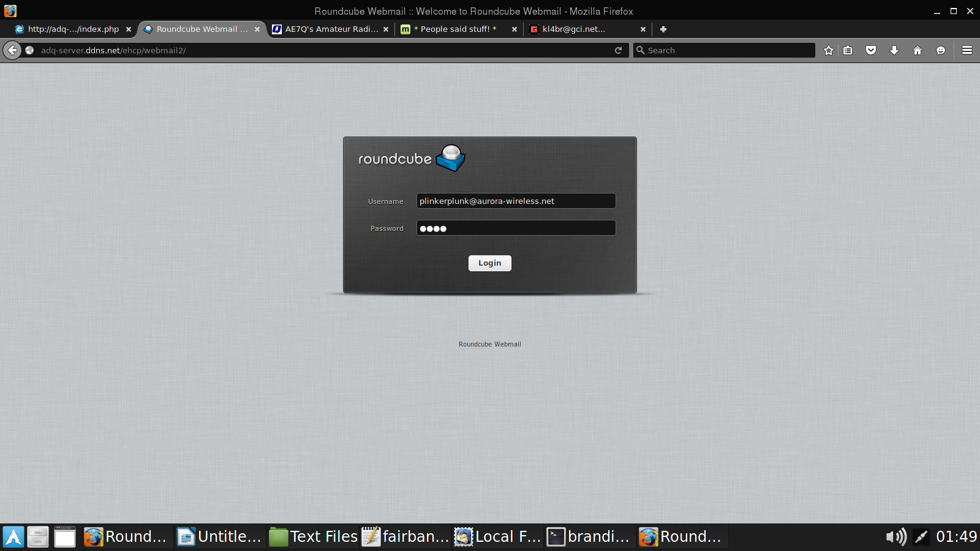Viewport: 980px width, 551px height.
Task: Switch to the fairban... editor taskbar item
Action: 405,537
